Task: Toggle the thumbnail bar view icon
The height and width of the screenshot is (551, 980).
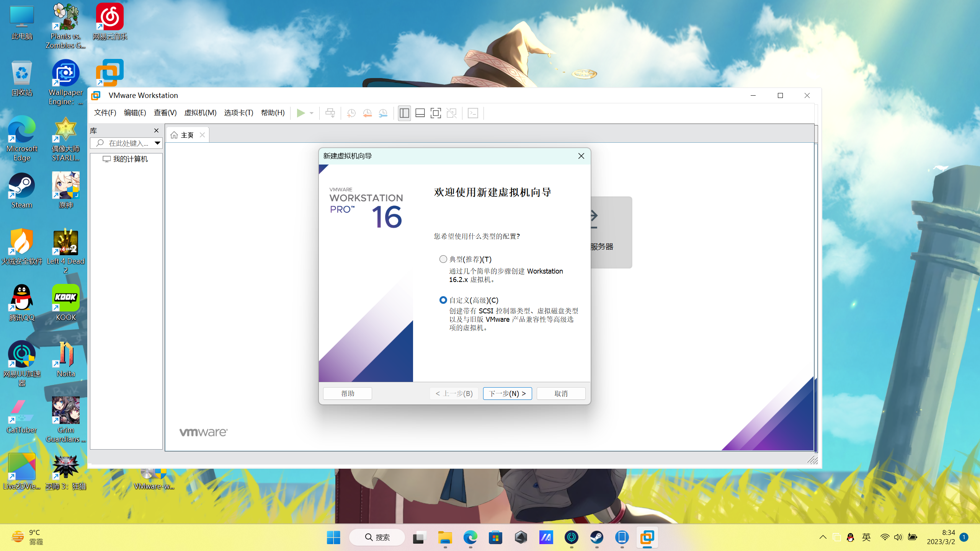Action: pos(420,113)
